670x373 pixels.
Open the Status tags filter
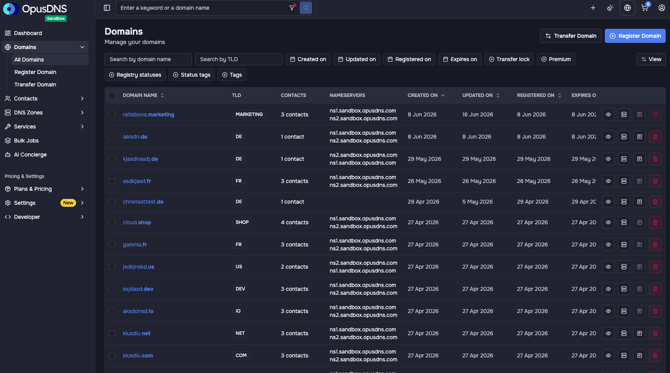(191, 75)
